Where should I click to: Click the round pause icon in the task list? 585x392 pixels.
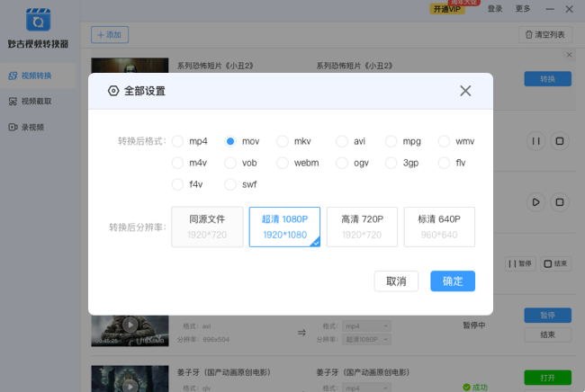535,141
